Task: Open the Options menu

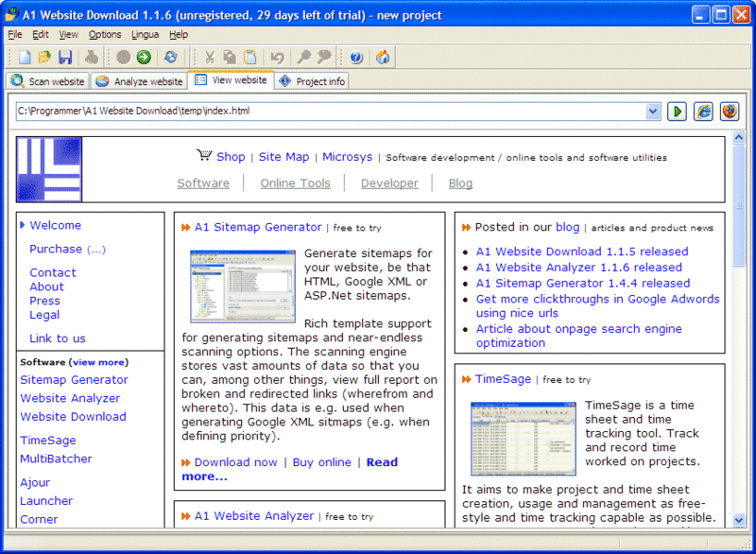Action: click(105, 34)
